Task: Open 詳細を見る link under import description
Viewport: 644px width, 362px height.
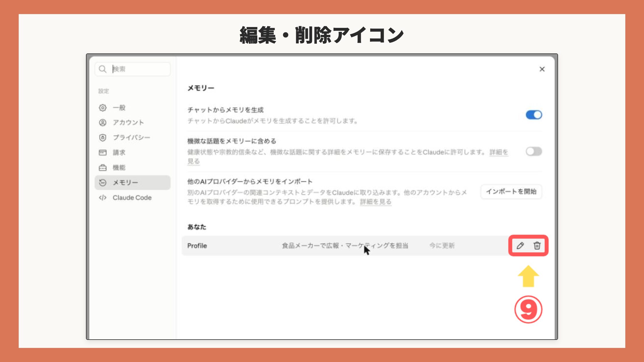Action: pyautogui.click(x=376, y=202)
